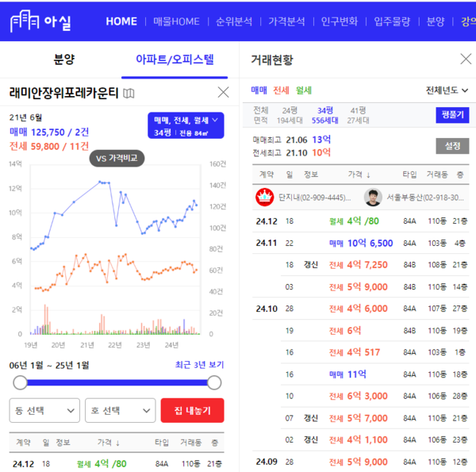Click the blue date range slider track
The image size is (476, 472).
[117, 382]
